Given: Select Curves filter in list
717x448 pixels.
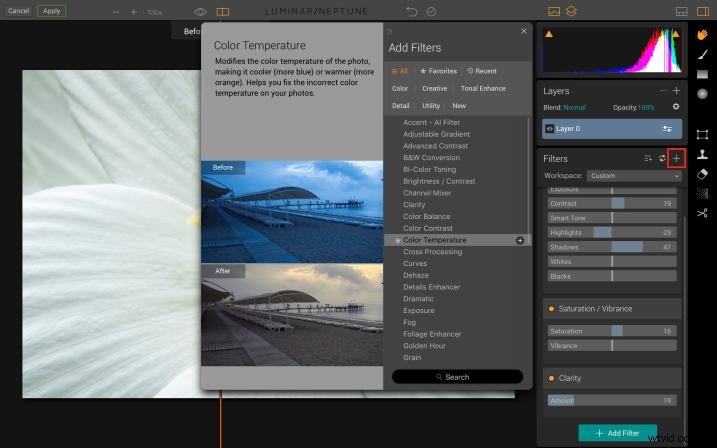Looking at the screenshot, I should [x=415, y=264].
